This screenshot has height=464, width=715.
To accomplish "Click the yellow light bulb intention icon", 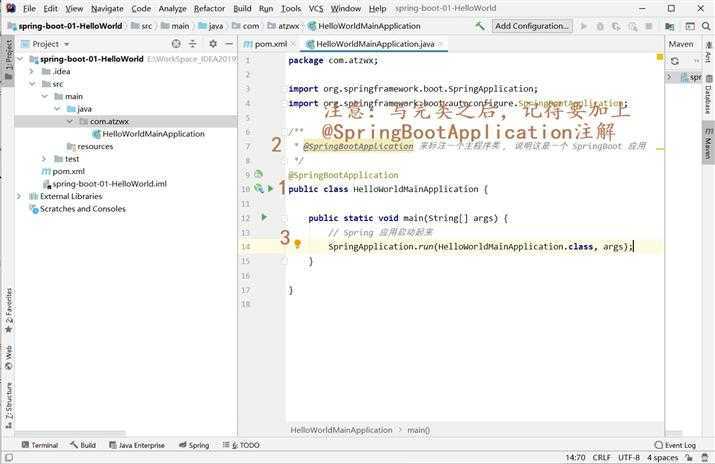I will pyautogui.click(x=297, y=244).
